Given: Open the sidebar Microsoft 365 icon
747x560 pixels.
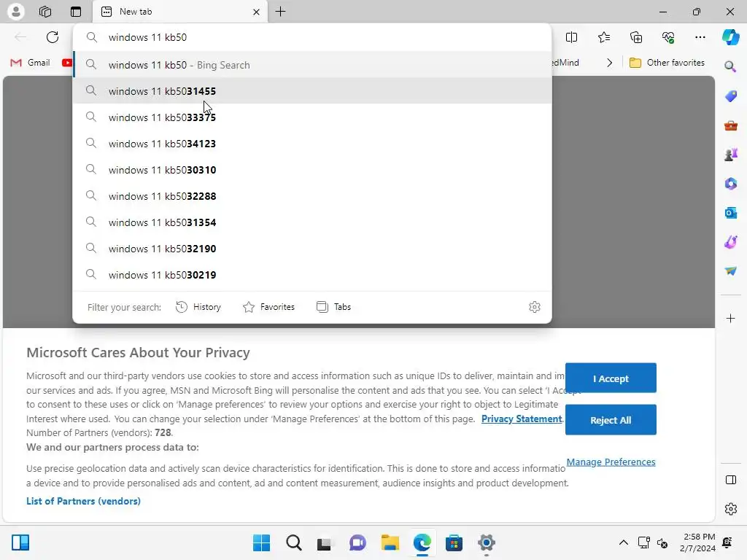Looking at the screenshot, I should 730,184.
